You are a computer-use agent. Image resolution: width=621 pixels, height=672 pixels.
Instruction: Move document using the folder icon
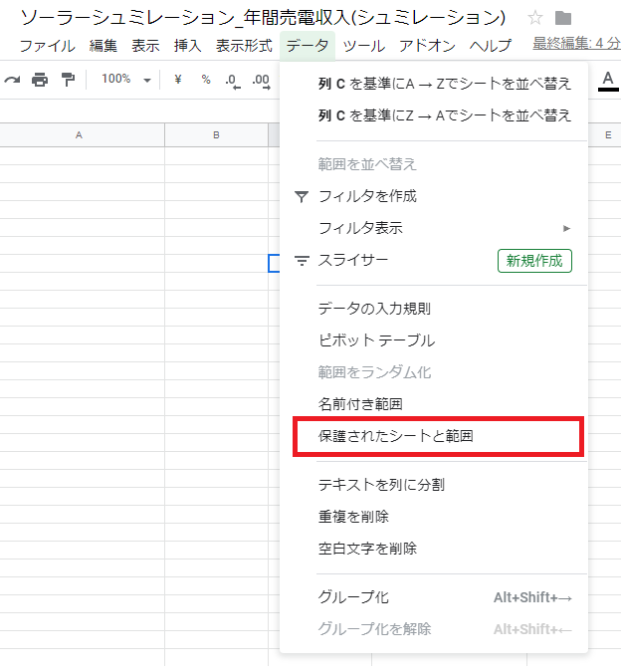(x=563, y=18)
